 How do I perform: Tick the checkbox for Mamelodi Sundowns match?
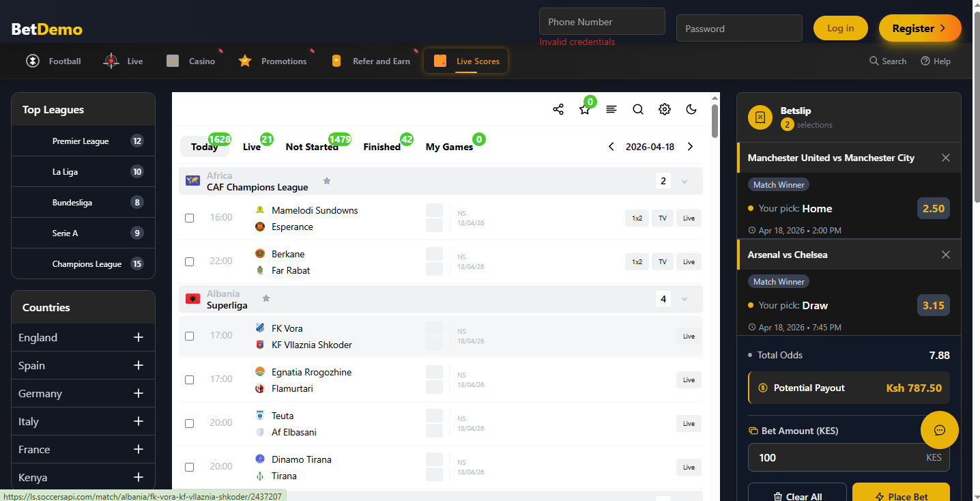tap(189, 218)
